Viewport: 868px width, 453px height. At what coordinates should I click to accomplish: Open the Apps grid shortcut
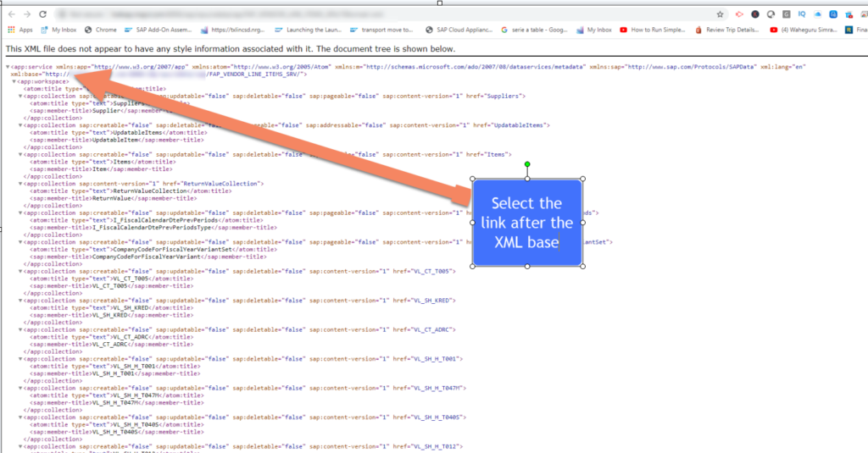pyautogui.click(x=19, y=30)
